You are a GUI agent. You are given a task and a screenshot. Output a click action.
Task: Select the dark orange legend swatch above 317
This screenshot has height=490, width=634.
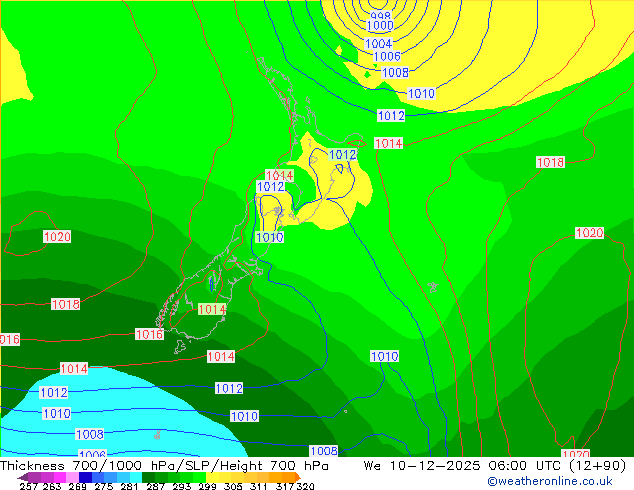pyautogui.click(x=289, y=477)
